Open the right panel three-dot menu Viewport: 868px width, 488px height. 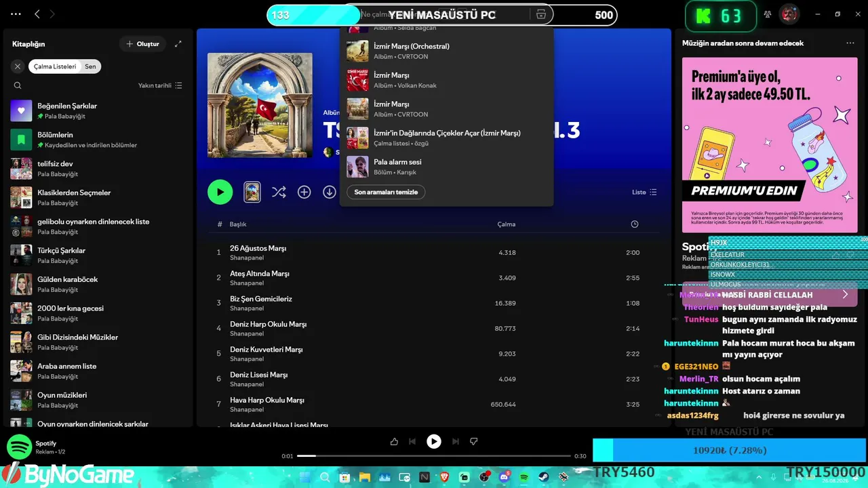click(x=850, y=43)
